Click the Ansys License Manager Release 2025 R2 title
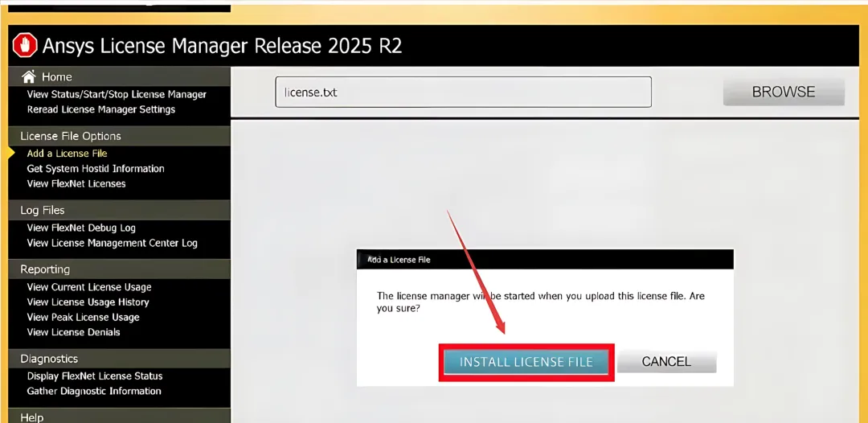Viewport: 868px width, 423px height. pyautogui.click(x=222, y=46)
